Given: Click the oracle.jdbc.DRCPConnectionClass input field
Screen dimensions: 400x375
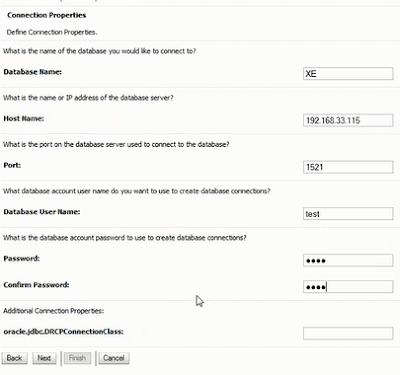Looking at the screenshot, I should click(x=348, y=333).
